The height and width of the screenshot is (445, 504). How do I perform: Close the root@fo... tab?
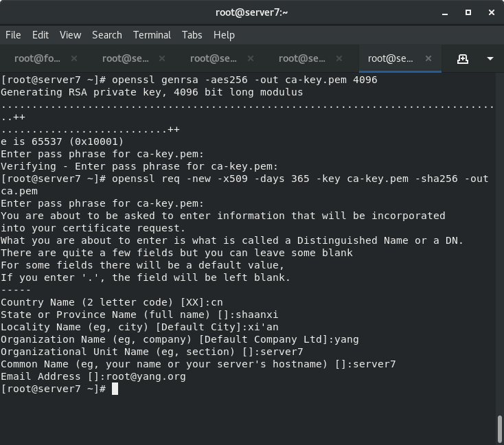[74, 58]
